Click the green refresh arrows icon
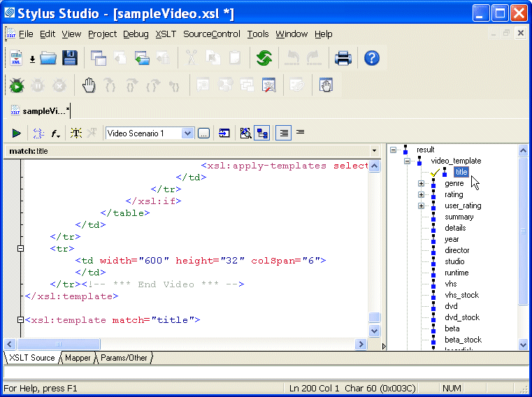The height and width of the screenshot is (397, 532). [264, 58]
